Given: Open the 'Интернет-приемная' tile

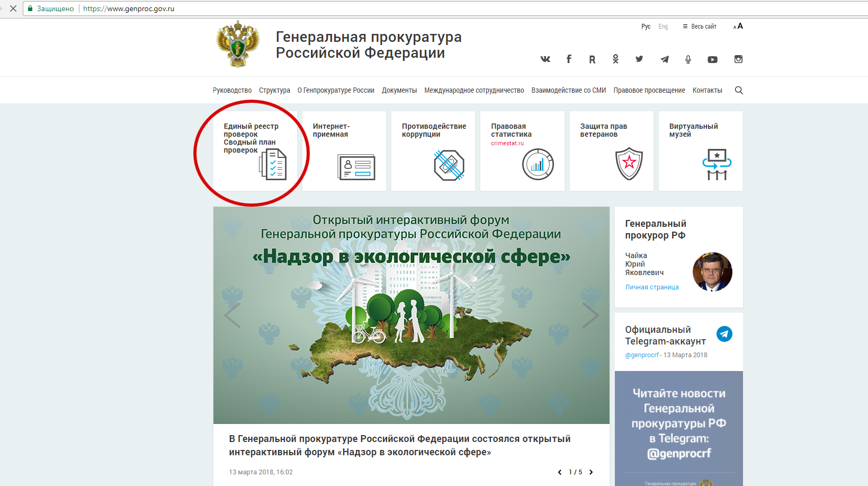Looking at the screenshot, I should 344,151.
